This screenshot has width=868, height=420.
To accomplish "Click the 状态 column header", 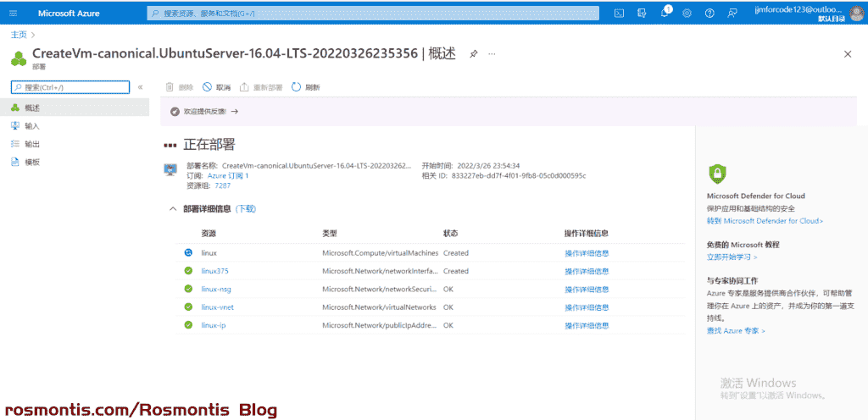I will pyautogui.click(x=451, y=234).
